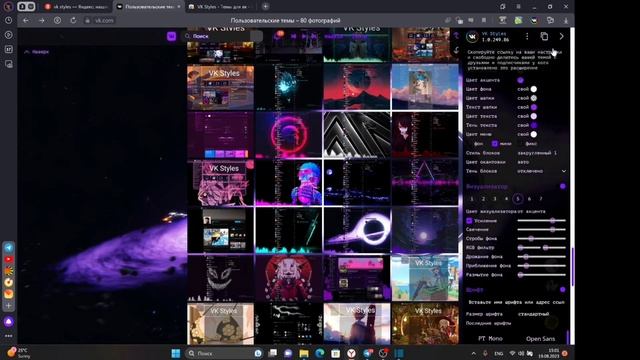
Task: Choose the Open Sans font
Action: [x=540, y=338]
